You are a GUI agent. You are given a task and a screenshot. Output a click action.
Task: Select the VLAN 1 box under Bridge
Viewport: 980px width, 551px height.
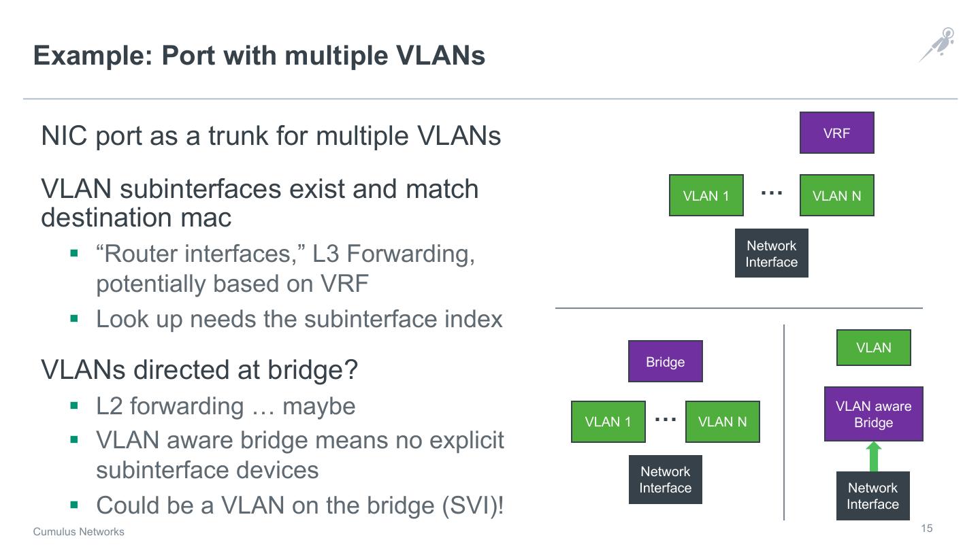[x=608, y=422]
